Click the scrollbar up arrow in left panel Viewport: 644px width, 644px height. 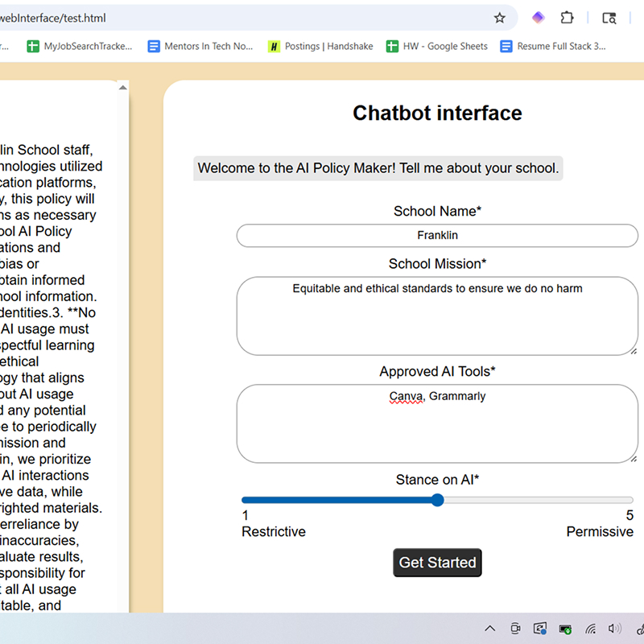[122, 86]
